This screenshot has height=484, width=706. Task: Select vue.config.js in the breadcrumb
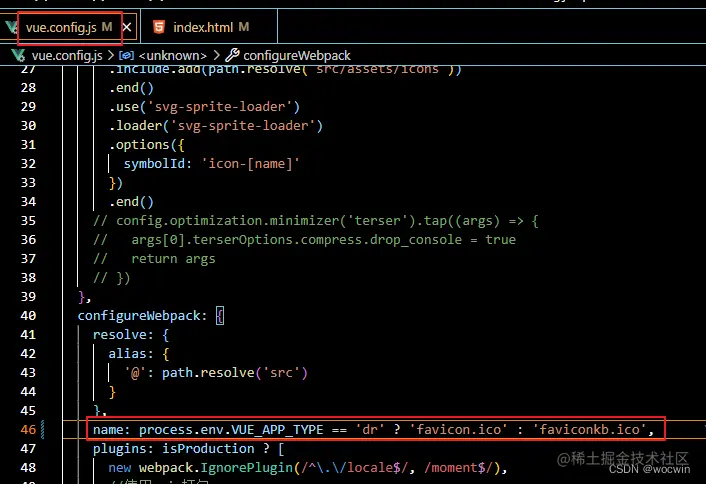click(x=67, y=55)
